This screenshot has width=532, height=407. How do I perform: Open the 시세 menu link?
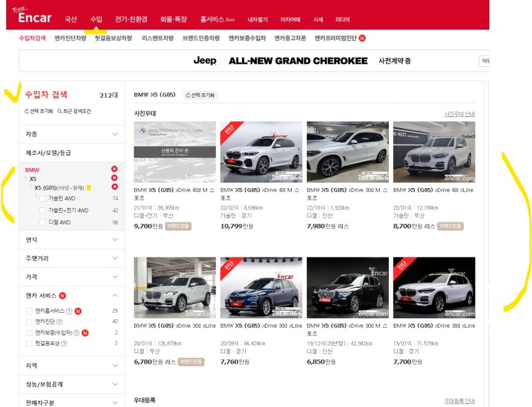click(x=318, y=20)
